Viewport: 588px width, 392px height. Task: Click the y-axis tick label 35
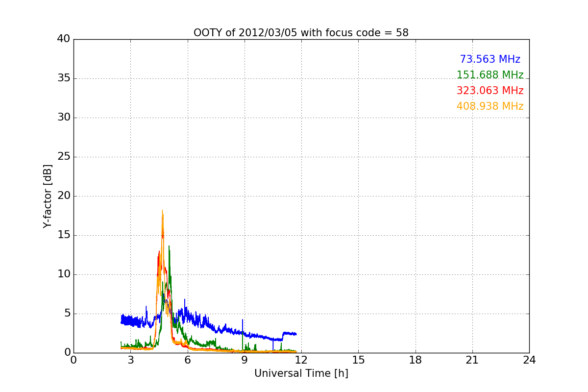pyautogui.click(x=64, y=78)
